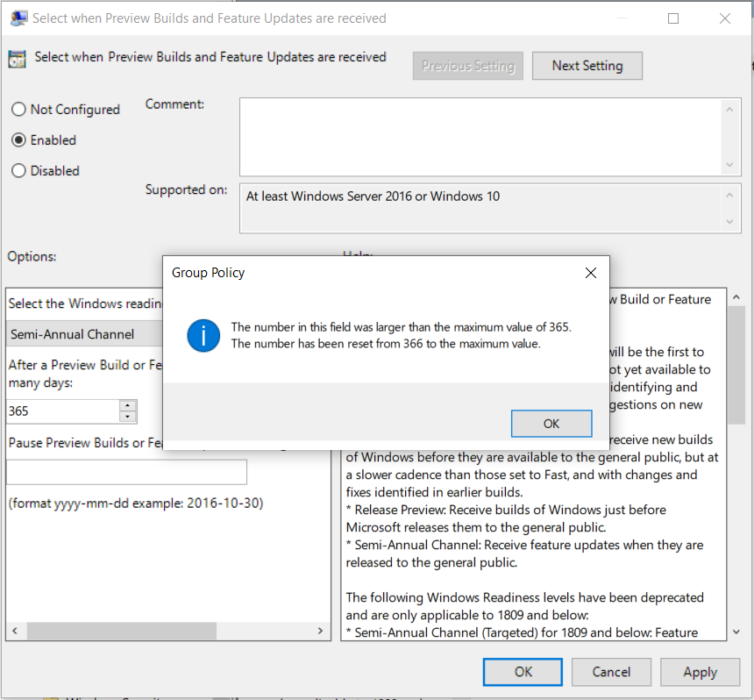Decrease the deferral days with the down arrow

click(x=128, y=416)
